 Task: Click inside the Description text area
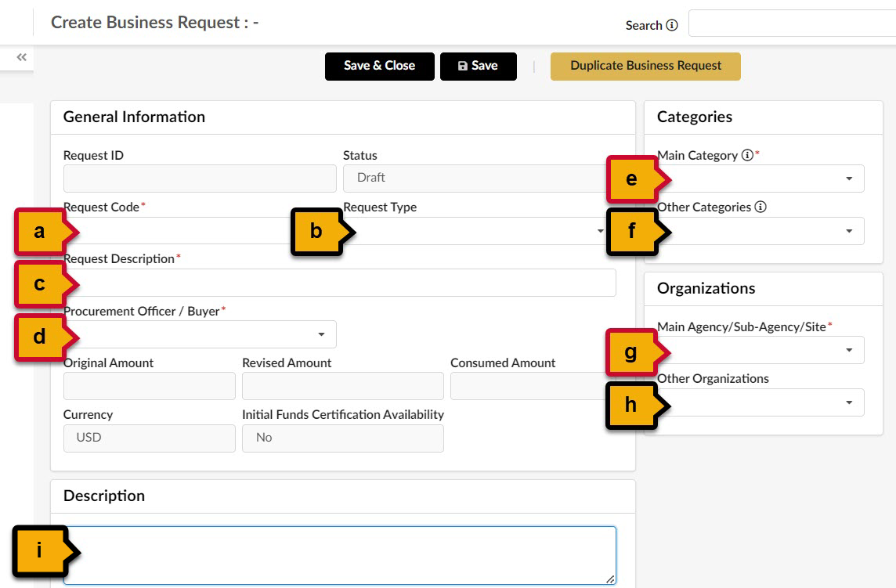coord(339,555)
